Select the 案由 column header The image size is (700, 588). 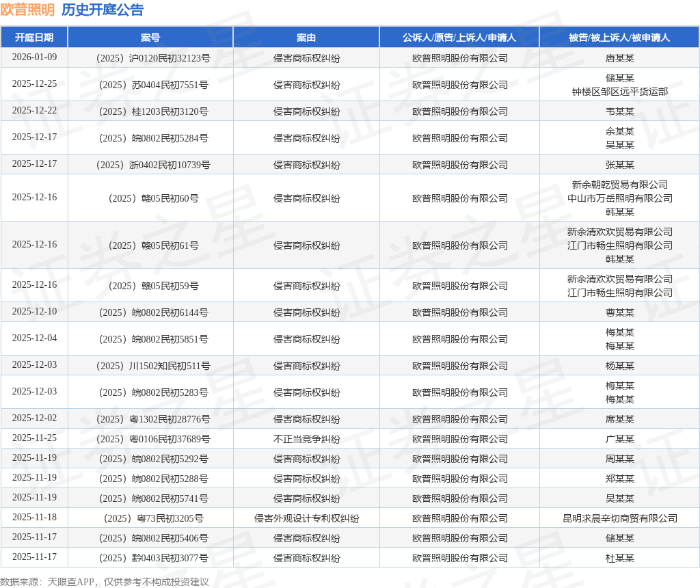tap(306, 38)
